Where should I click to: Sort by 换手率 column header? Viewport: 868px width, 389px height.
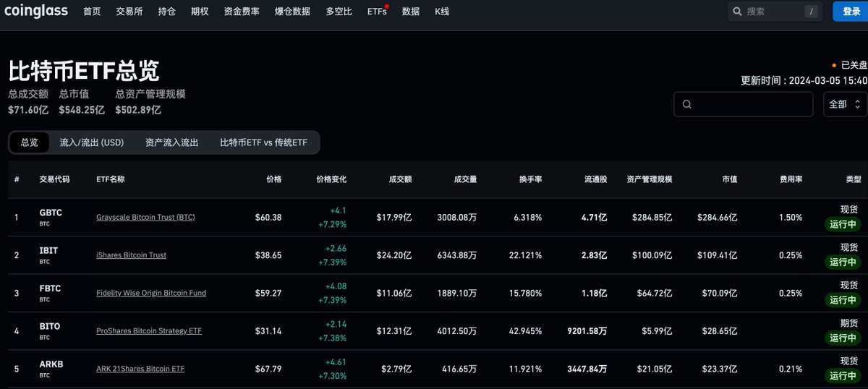(x=530, y=179)
